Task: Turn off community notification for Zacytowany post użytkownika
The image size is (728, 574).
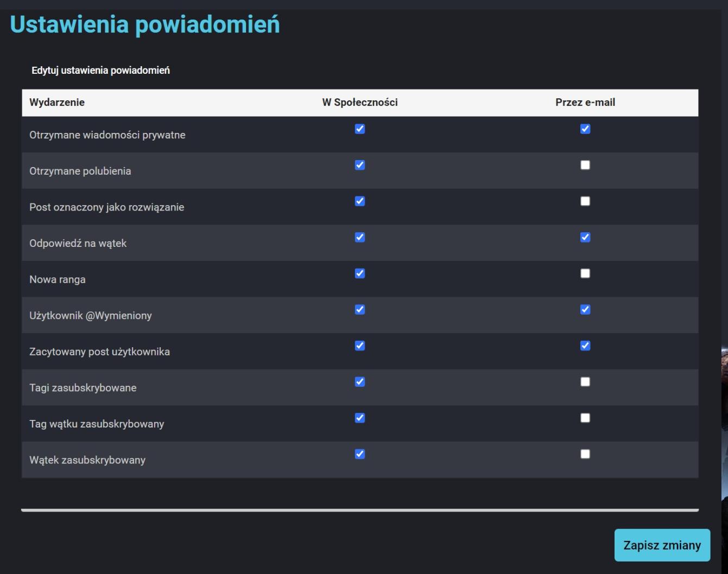Action: point(360,346)
